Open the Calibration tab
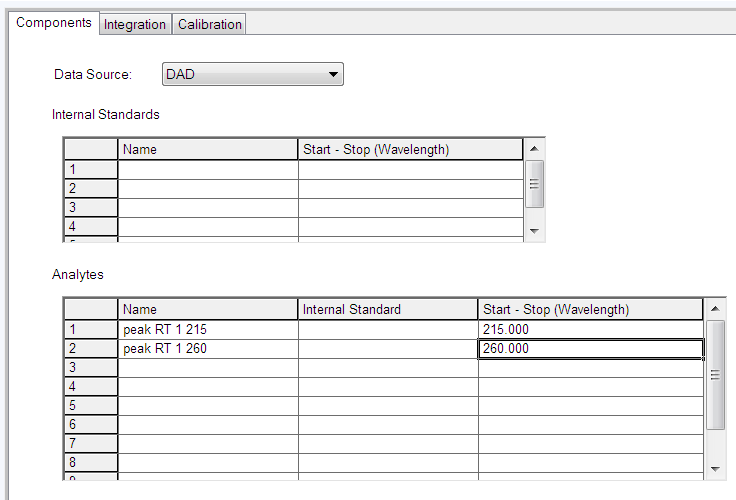 click(210, 24)
